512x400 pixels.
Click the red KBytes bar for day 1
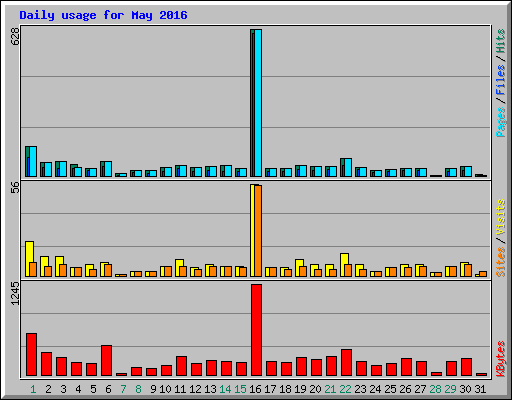pos(31,355)
